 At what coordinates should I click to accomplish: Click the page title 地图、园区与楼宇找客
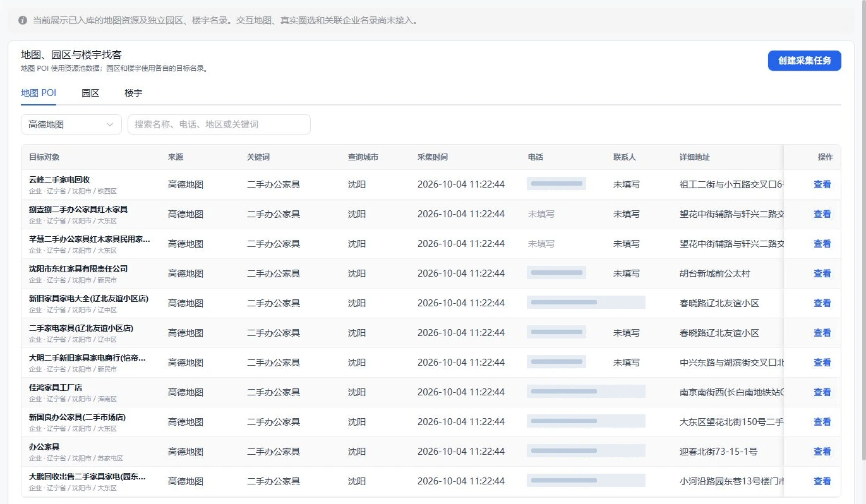71,55
